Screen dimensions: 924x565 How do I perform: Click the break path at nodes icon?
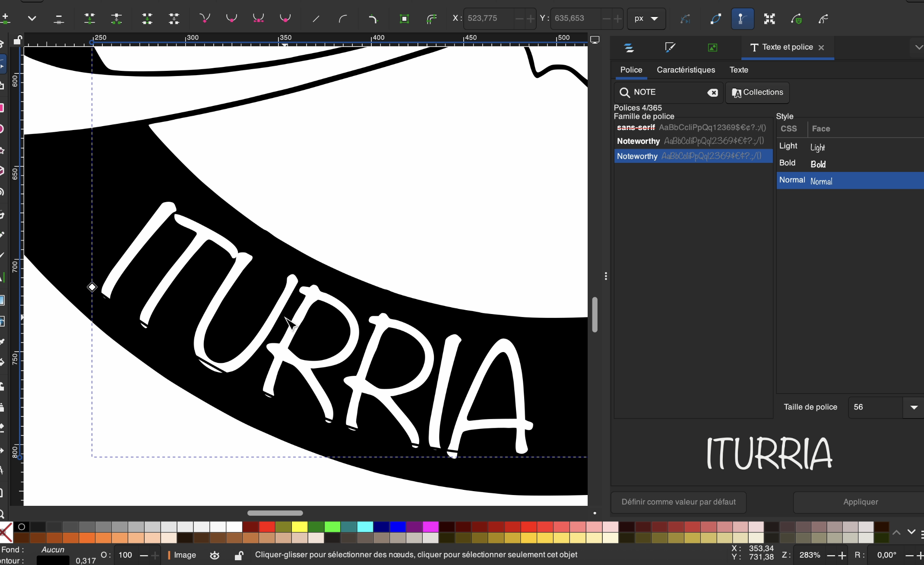coord(117,19)
